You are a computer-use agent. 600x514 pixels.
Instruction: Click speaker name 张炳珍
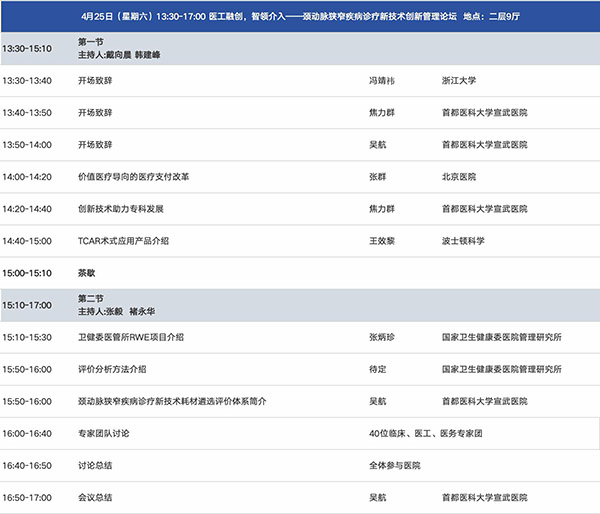coord(385,337)
